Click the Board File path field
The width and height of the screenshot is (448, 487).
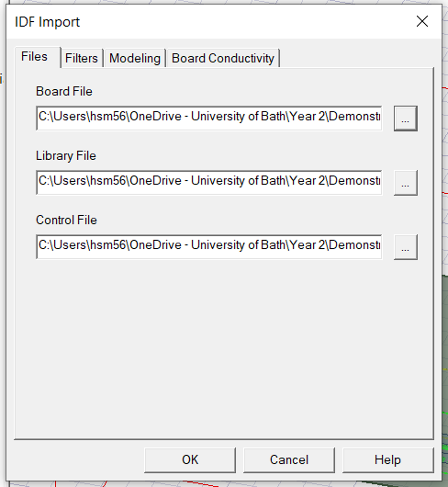[209, 118]
